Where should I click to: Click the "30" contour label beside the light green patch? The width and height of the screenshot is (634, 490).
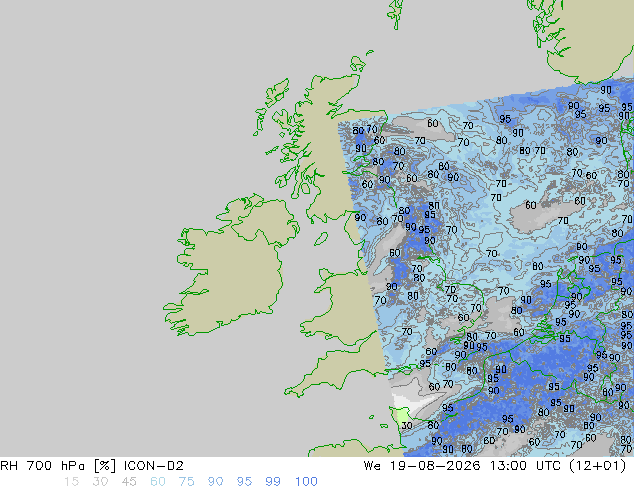click(x=407, y=425)
